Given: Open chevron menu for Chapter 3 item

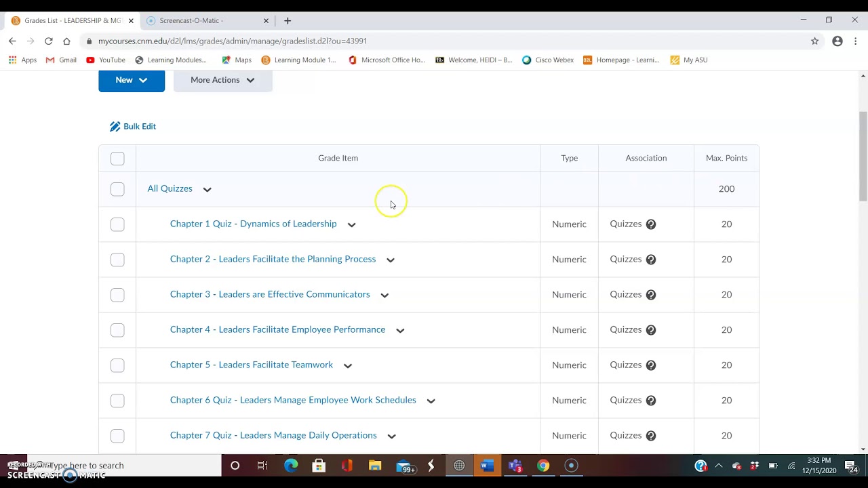Looking at the screenshot, I should [x=384, y=295].
